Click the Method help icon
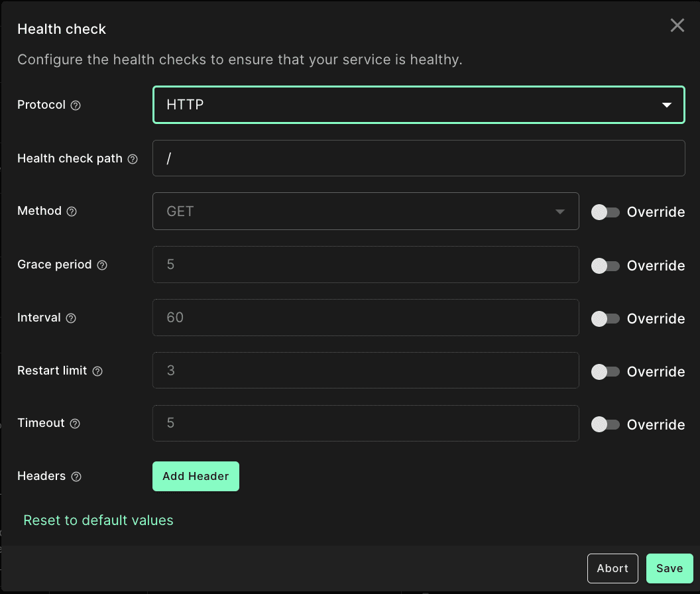The width and height of the screenshot is (700, 594). [72, 211]
